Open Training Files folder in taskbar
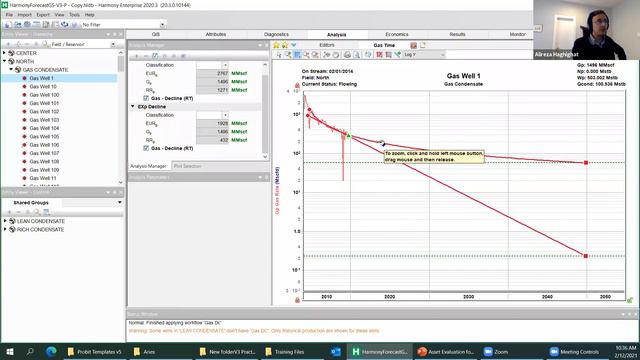The height and width of the screenshot is (360, 640). 284,351
